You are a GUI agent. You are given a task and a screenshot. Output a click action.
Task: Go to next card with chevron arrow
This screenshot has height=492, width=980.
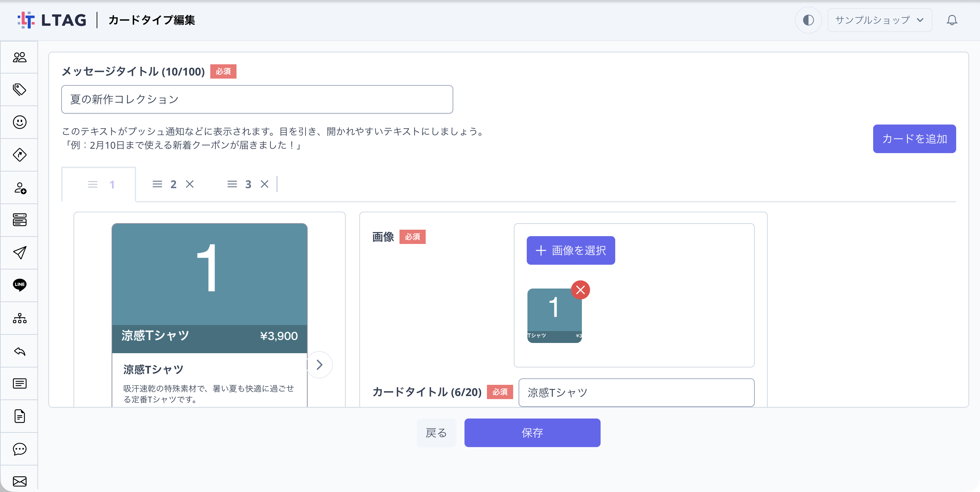[x=319, y=365]
